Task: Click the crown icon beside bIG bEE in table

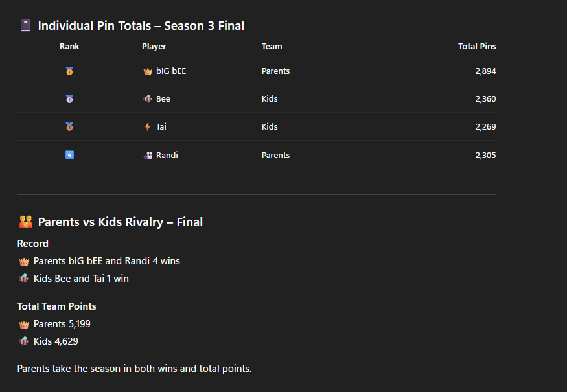Action: tap(148, 71)
